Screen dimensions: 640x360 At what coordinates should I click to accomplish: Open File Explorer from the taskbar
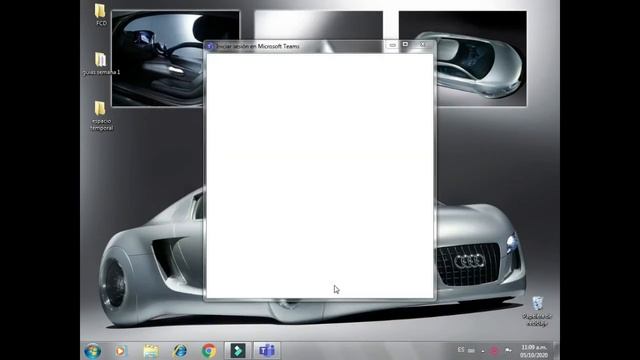(x=151, y=351)
